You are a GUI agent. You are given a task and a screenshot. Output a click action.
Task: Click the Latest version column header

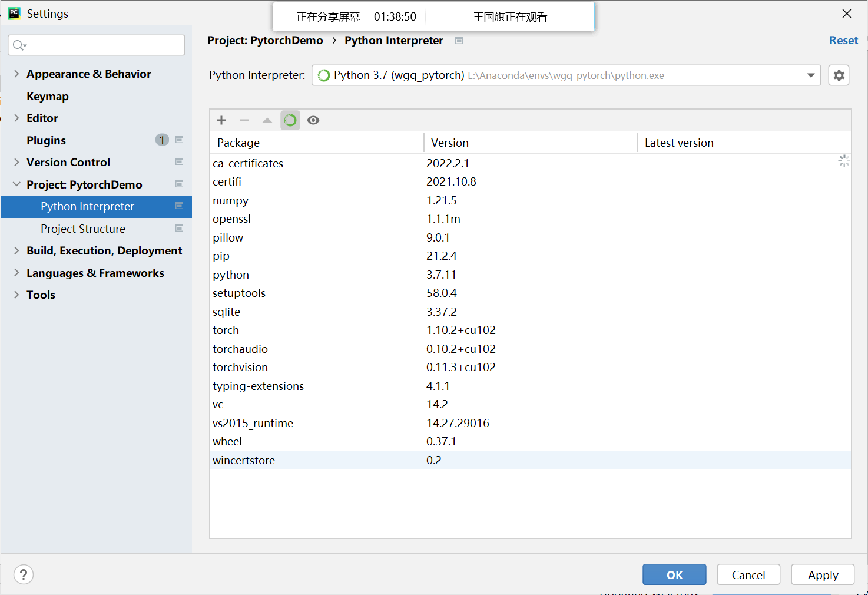click(x=744, y=143)
